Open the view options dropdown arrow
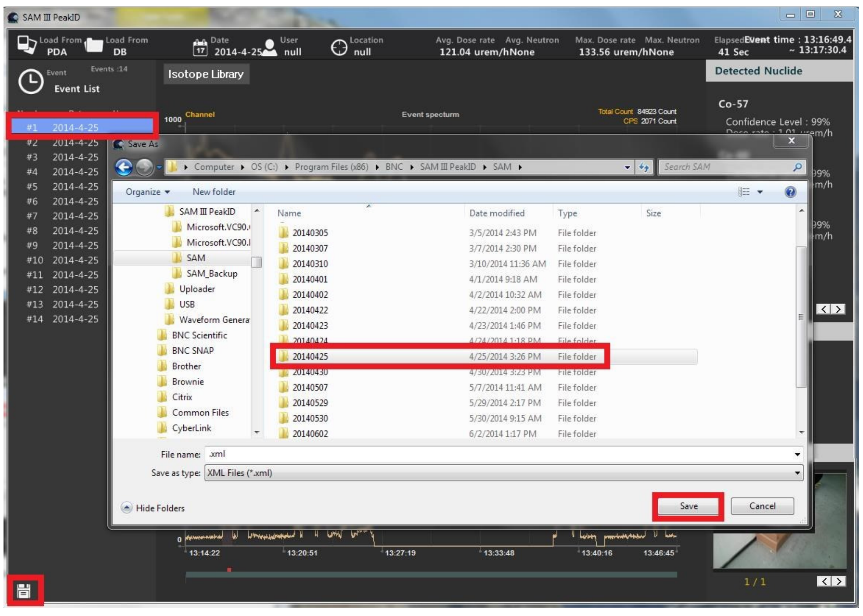863x616 pixels. click(760, 192)
